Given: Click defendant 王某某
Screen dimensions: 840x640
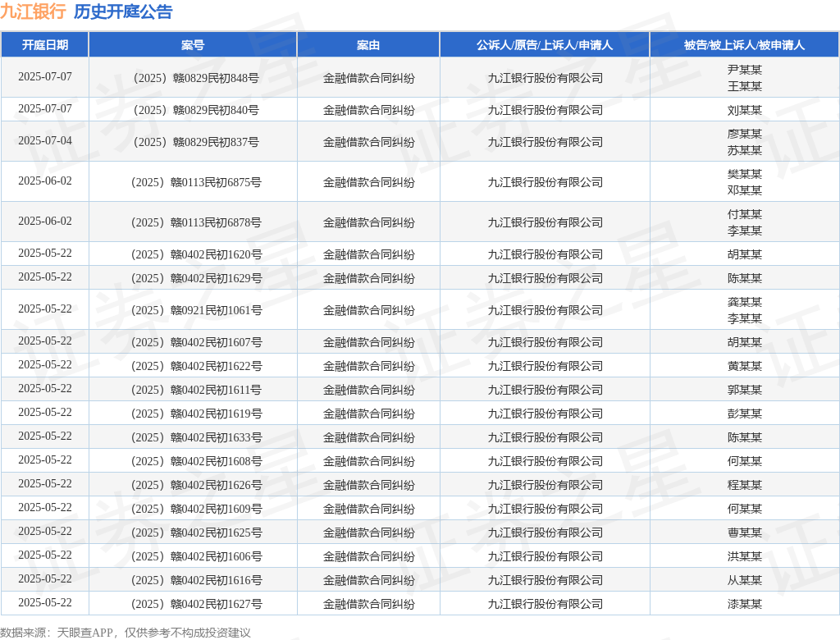Looking at the screenshot, I should 745,86.
